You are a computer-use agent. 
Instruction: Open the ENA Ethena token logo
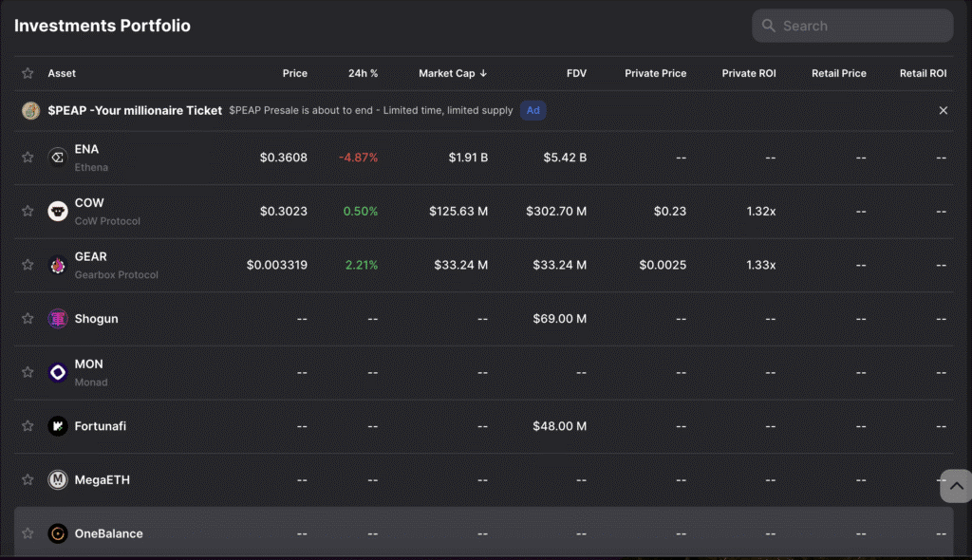tap(58, 158)
